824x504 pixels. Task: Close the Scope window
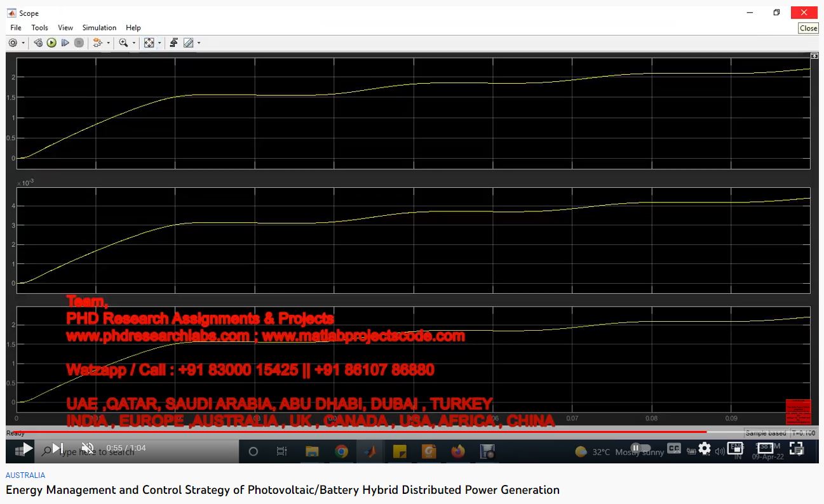804,13
